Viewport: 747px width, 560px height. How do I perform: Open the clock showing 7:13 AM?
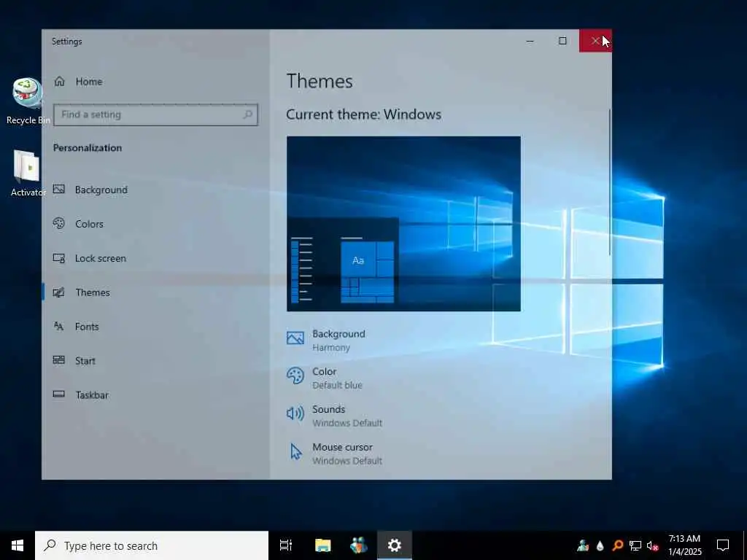click(684, 545)
